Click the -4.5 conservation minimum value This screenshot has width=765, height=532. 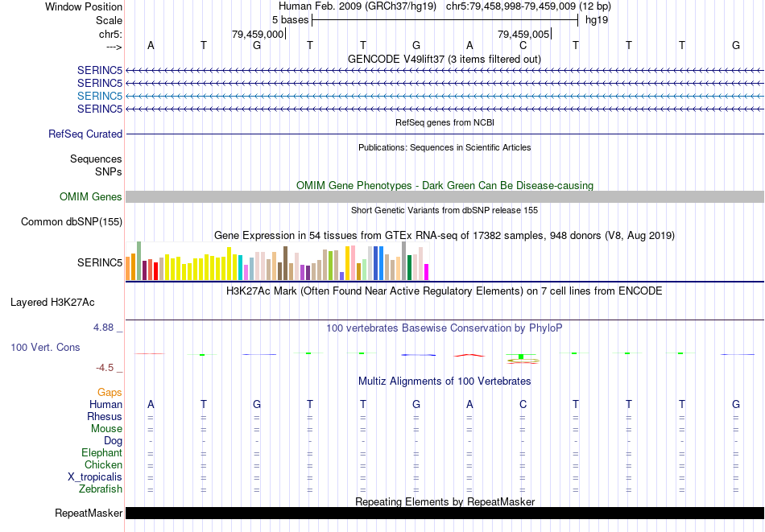coord(105,368)
